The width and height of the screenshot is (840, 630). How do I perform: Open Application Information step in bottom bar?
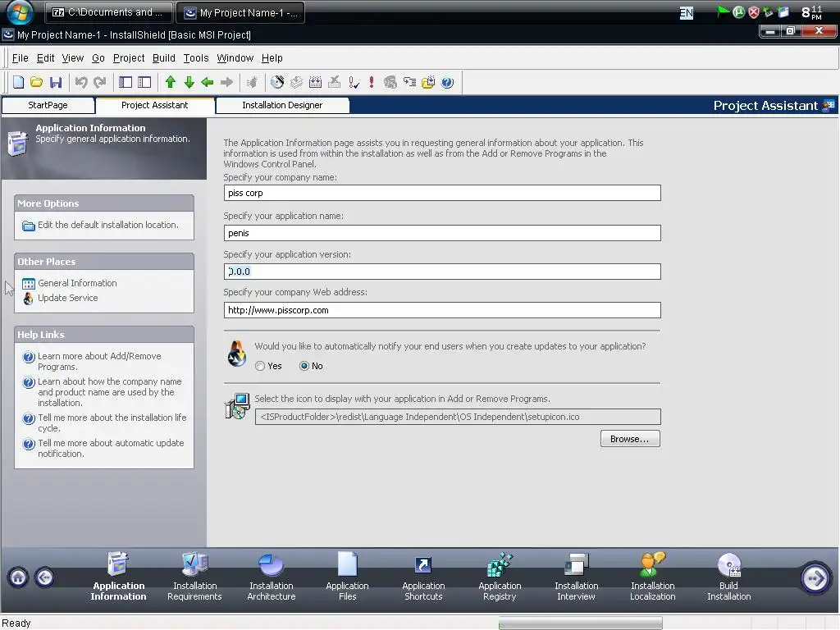point(118,577)
